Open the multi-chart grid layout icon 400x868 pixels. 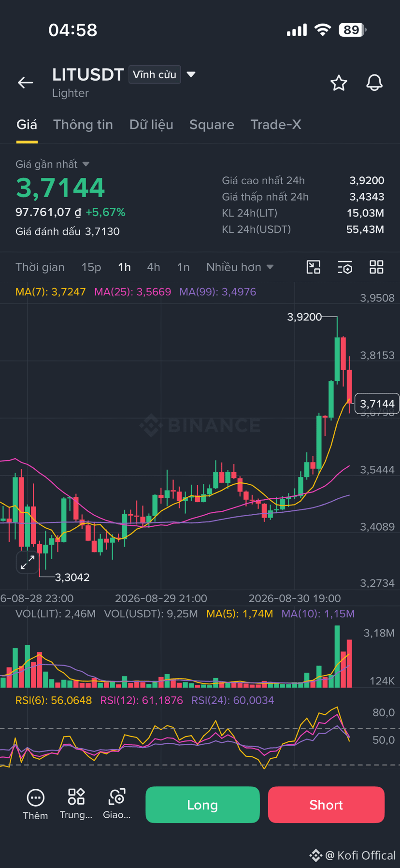[376, 267]
